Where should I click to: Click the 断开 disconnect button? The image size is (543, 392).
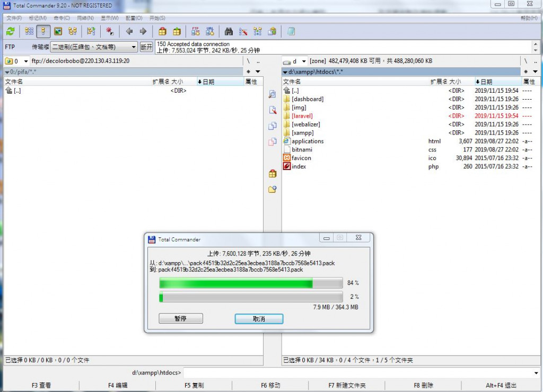[x=146, y=47]
